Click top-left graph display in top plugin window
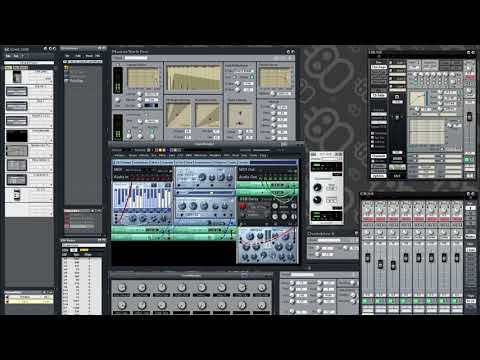Viewport: 480px width, 360px height. tap(144, 78)
